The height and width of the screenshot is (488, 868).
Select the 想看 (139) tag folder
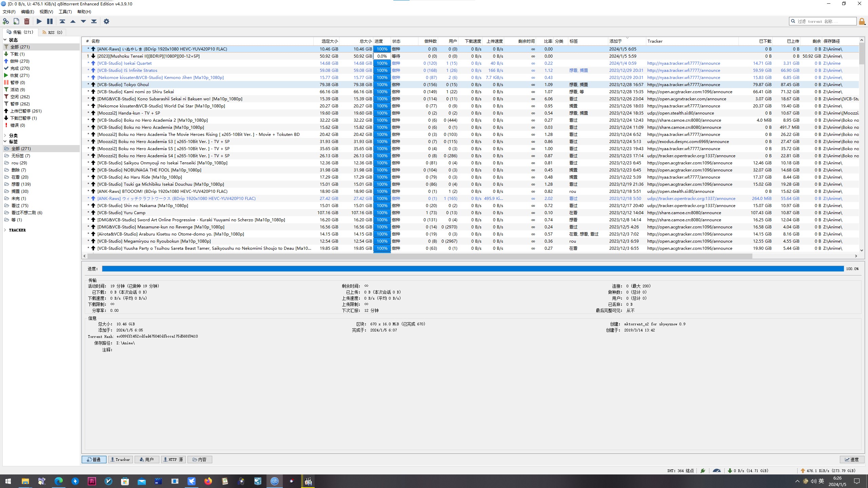click(x=41, y=184)
